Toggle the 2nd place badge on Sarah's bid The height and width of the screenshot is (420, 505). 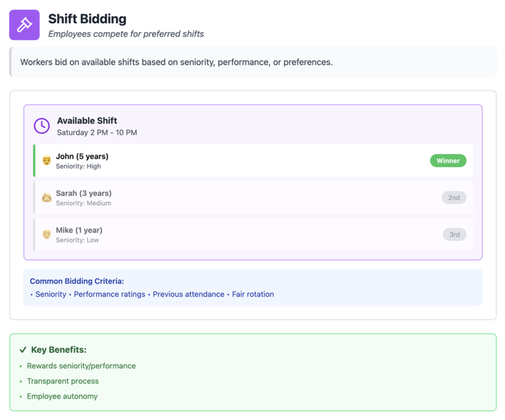(x=454, y=197)
